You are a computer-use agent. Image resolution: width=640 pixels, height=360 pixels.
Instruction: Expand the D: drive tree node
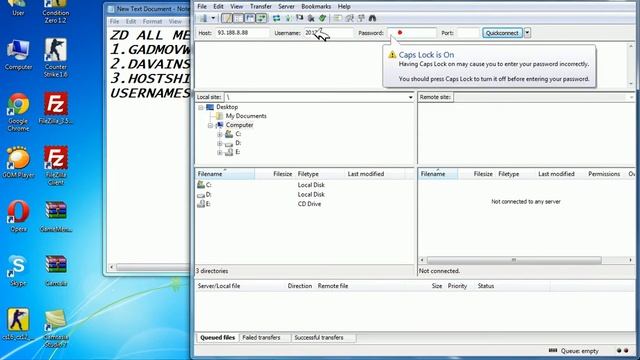220,143
